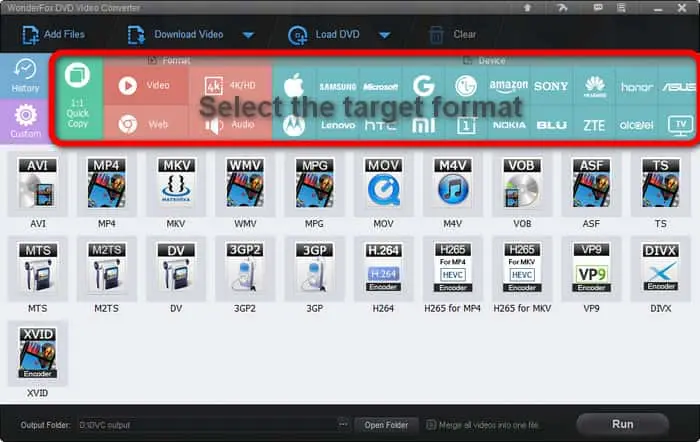Open the History panel
Screen dimensions: 700x442
coord(25,76)
